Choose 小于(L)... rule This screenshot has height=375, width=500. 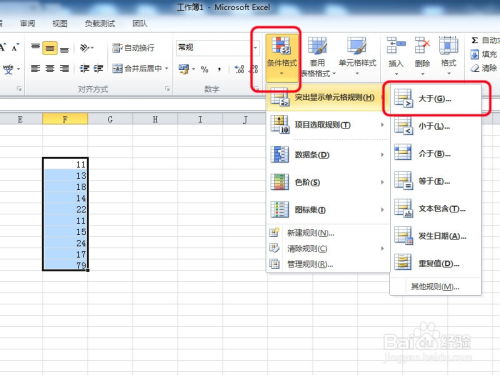point(436,126)
